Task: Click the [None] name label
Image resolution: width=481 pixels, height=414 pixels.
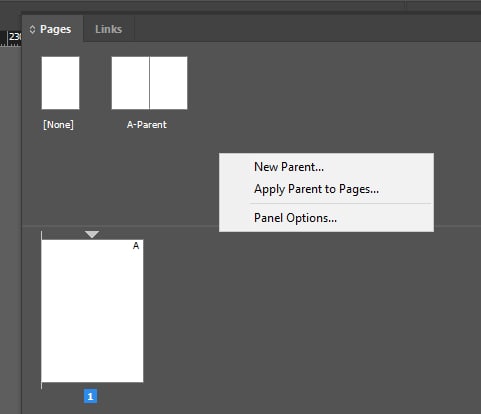Action: [x=58, y=125]
